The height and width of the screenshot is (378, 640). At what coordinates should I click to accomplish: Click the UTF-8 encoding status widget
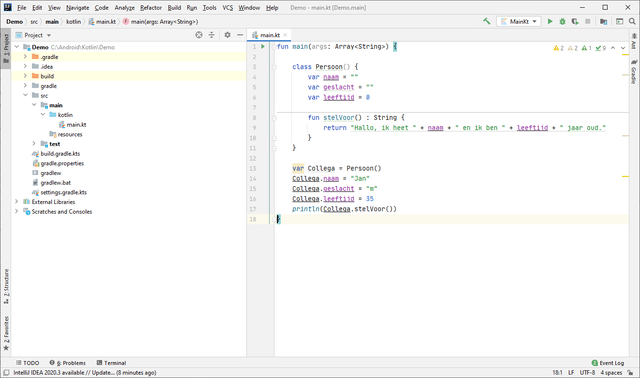click(587, 373)
